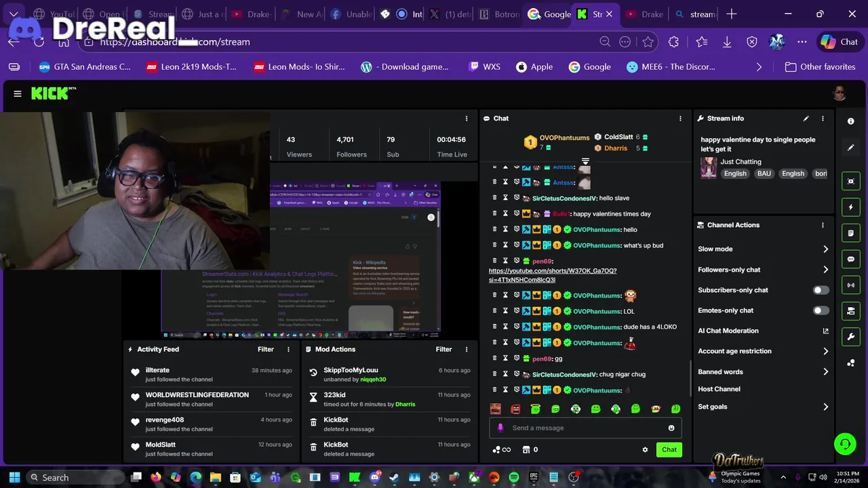868x488 pixels.
Task: Open AI Chat Moderation external link icon
Action: click(x=825, y=331)
